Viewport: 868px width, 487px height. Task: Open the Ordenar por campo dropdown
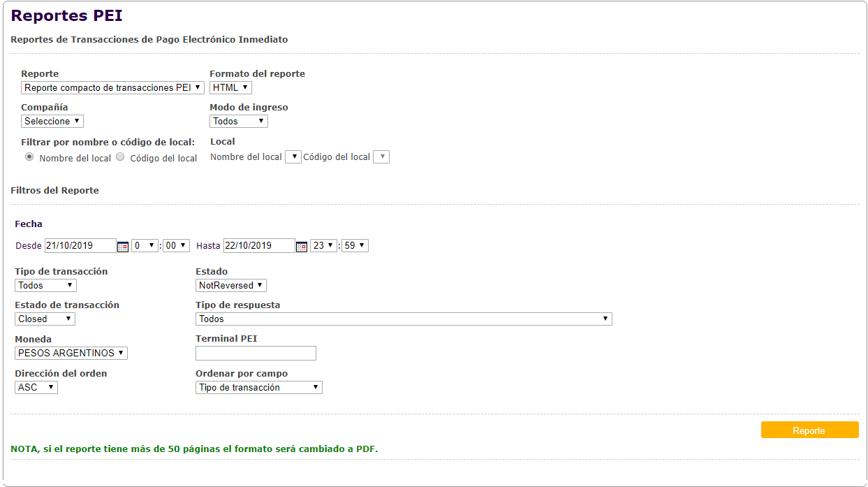[259, 388]
